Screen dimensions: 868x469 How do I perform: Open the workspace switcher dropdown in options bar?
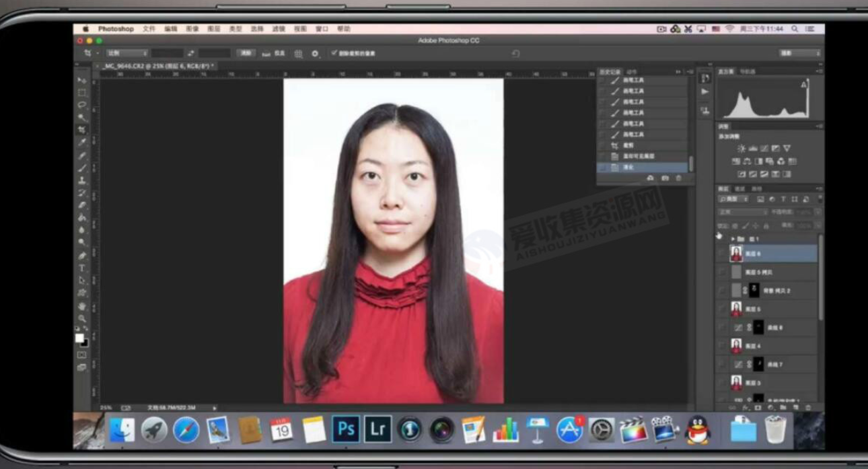tap(799, 53)
